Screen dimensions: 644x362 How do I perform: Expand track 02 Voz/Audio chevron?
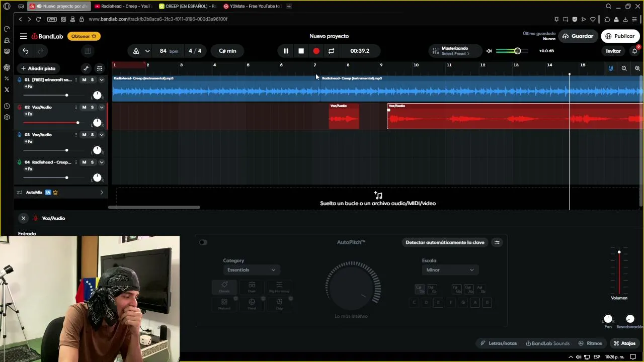pos(101,107)
